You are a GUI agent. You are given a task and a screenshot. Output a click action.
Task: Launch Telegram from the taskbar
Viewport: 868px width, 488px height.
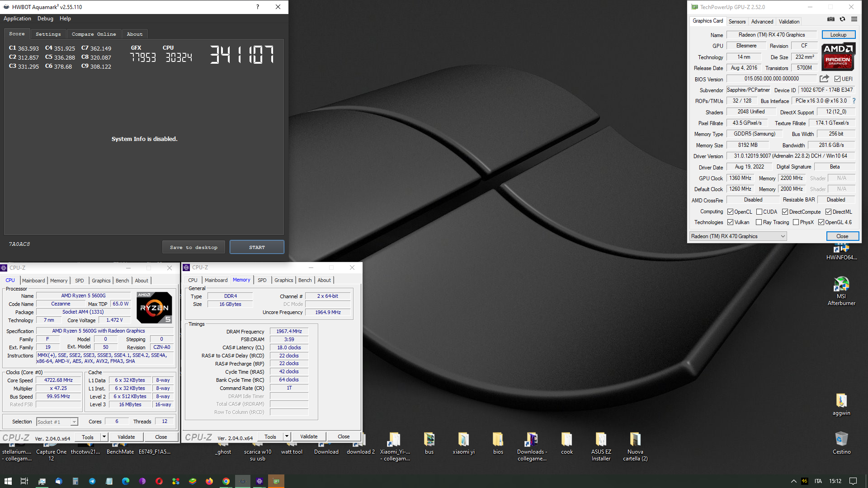(92, 481)
